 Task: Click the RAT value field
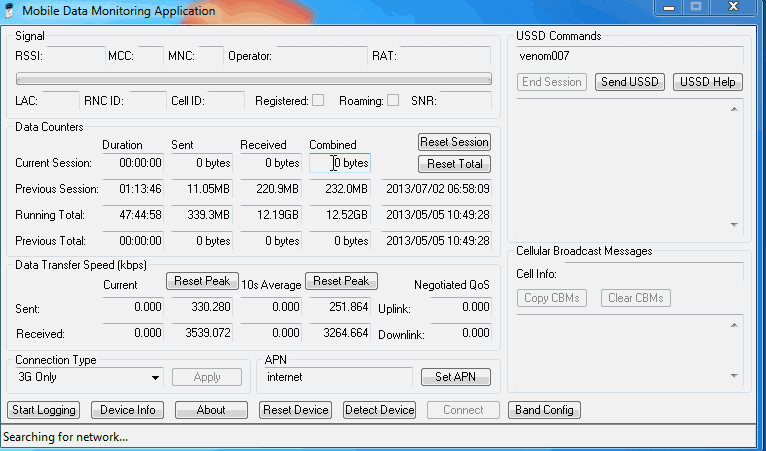coord(445,56)
